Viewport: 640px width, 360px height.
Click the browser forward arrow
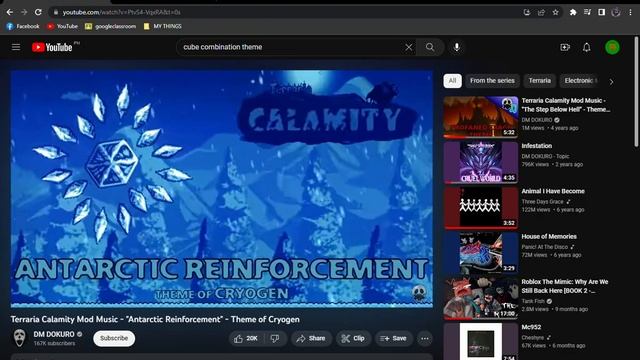coord(24,12)
